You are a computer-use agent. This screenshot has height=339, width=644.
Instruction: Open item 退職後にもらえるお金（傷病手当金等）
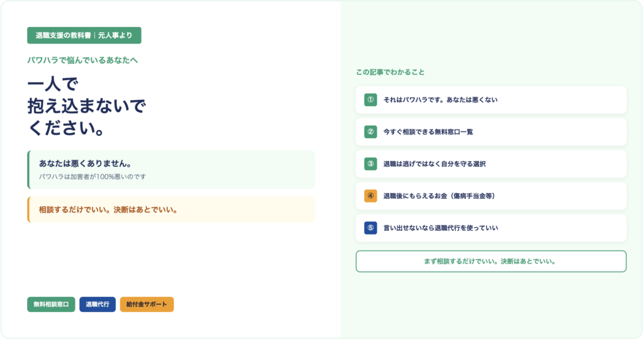[x=439, y=196]
